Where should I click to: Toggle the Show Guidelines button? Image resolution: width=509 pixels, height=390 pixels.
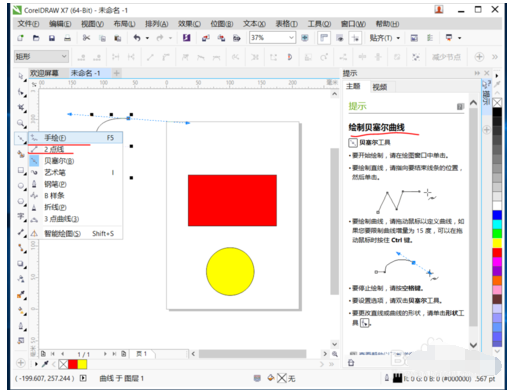tap(355, 38)
